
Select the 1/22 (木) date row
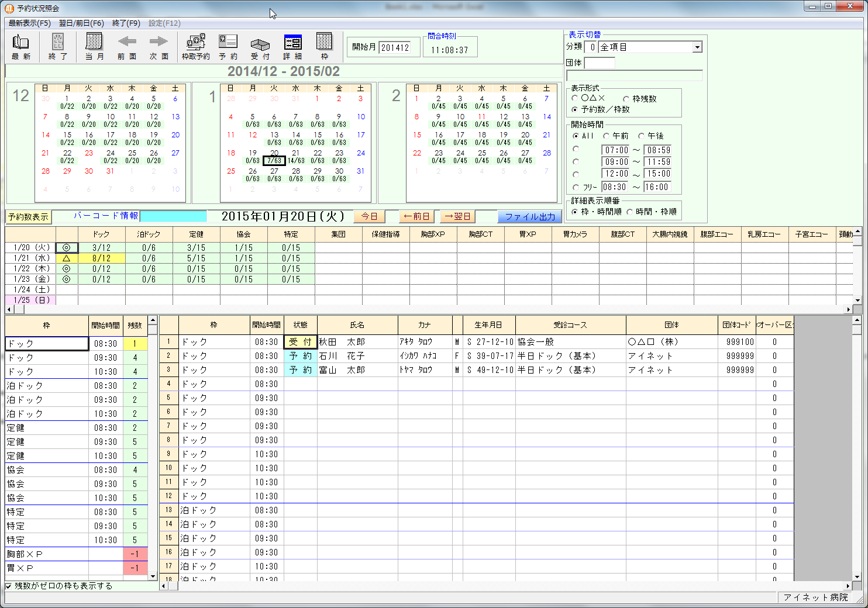[x=30, y=268]
